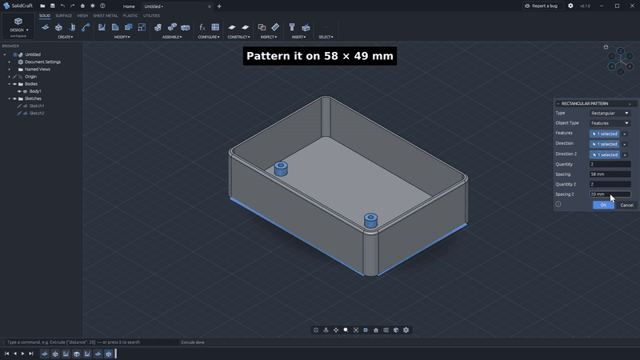The height and width of the screenshot is (360, 640).
Task: Open the ASSEMBLE group dropdown
Action: point(172,37)
